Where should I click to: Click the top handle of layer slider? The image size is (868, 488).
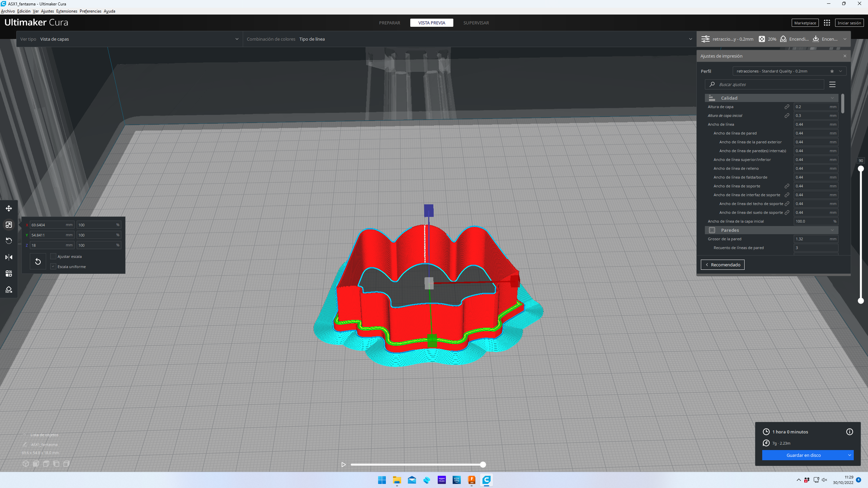[x=861, y=169]
